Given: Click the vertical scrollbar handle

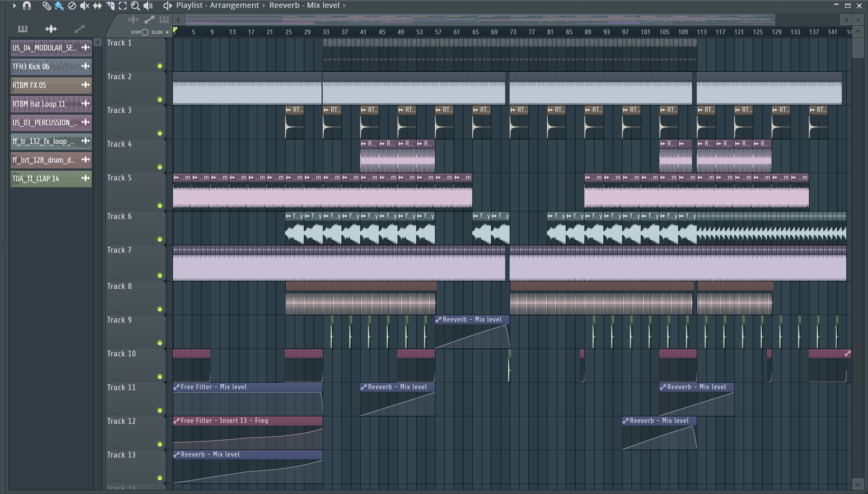Looking at the screenshot, I should 858,48.
